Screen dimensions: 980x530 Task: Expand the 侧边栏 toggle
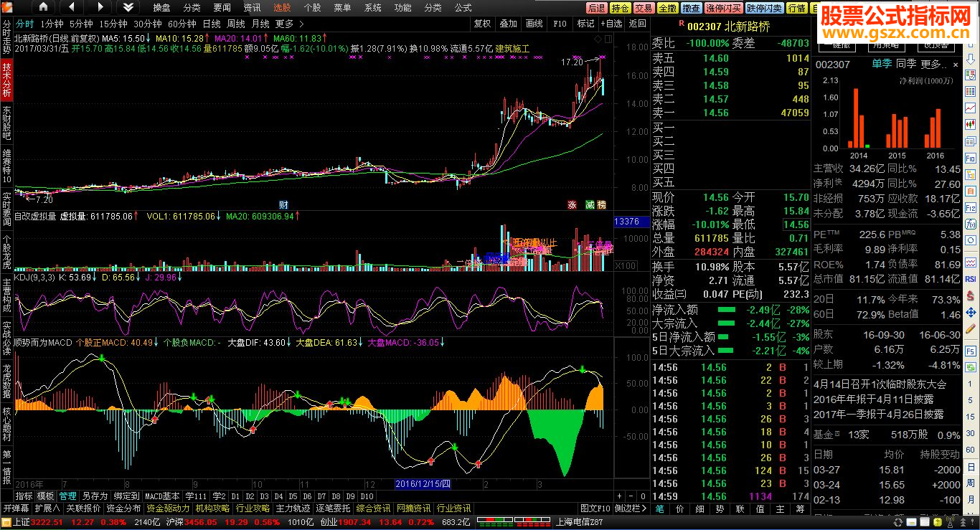[x=631, y=508]
